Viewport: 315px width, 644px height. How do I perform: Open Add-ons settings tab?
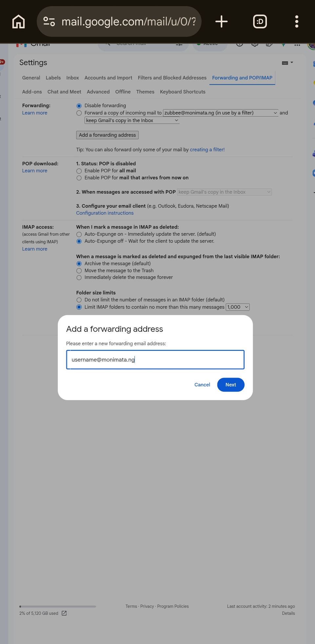coord(32,92)
